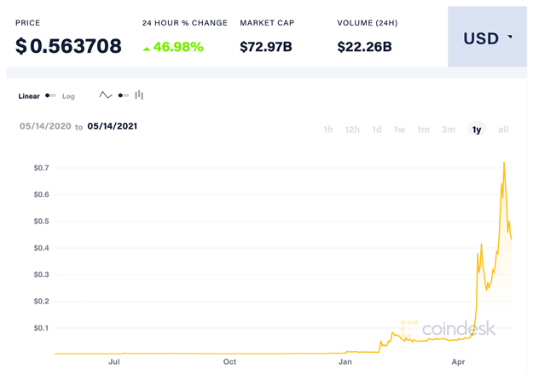The width and height of the screenshot is (533, 392).
Task: Switch to the 1d time range
Action: (377, 130)
